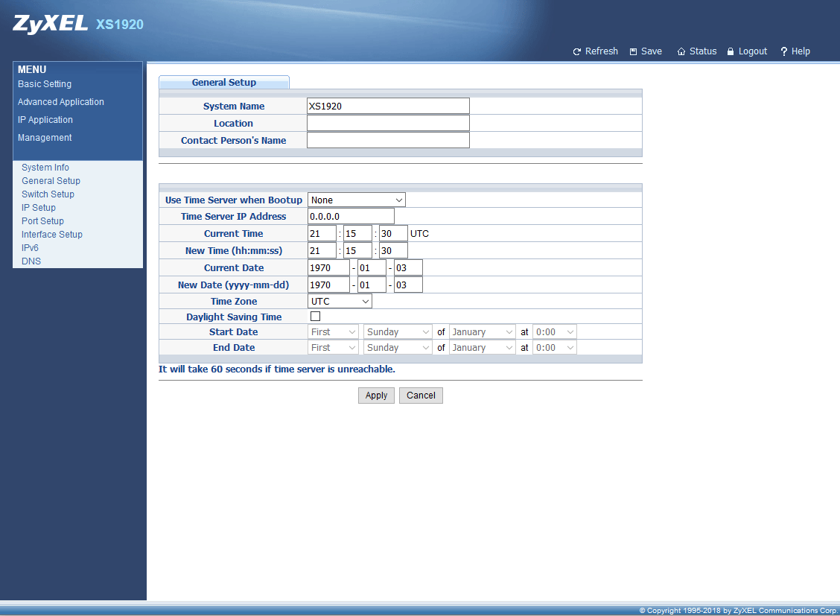The height and width of the screenshot is (616, 840).
Task: Open the Management menu
Action: pyautogui.click(x=45, y=138)
